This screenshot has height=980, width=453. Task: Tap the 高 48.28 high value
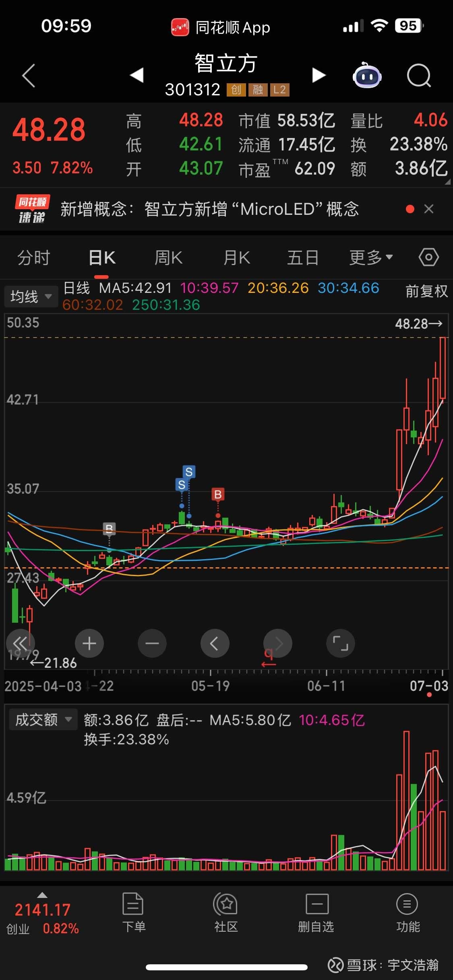tap(201, 120)
